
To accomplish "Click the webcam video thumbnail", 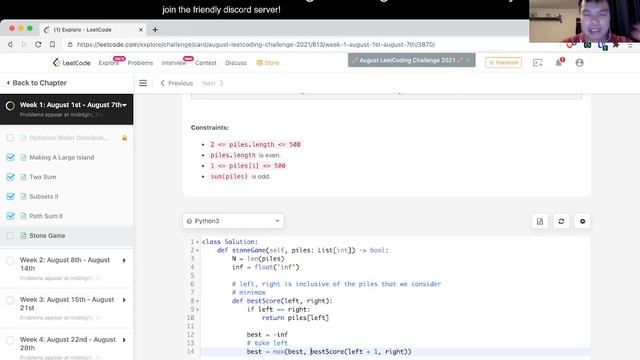I will pyautogui.click(x=584, y=21).
